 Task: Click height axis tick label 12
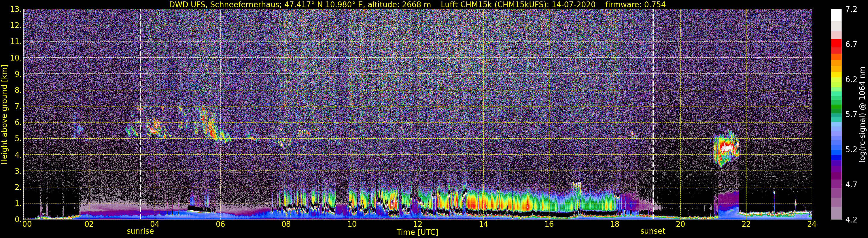coord(16,25)
